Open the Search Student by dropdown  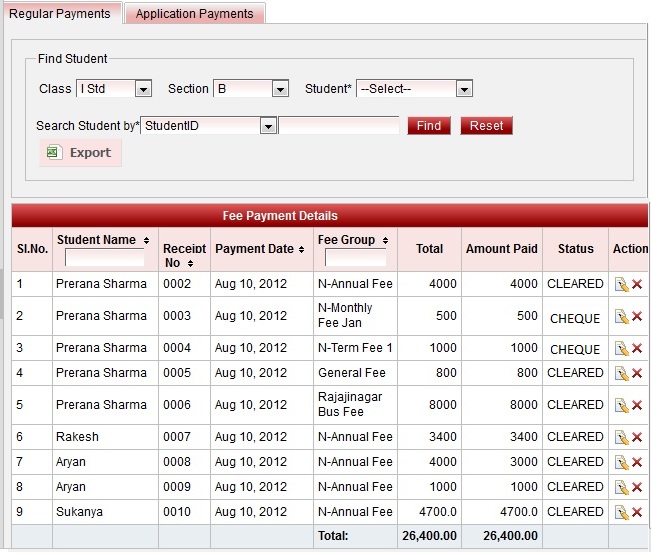(x=267, y=126)
